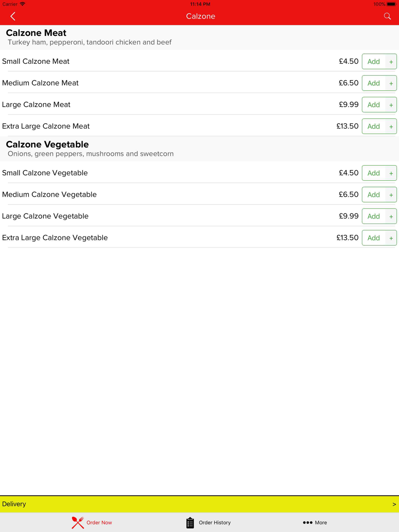Tap plus icon for Large Calzone Vegetable
The width and height of the screenshot is (399, 532).
pyautogui.click(x=391, y=217)
